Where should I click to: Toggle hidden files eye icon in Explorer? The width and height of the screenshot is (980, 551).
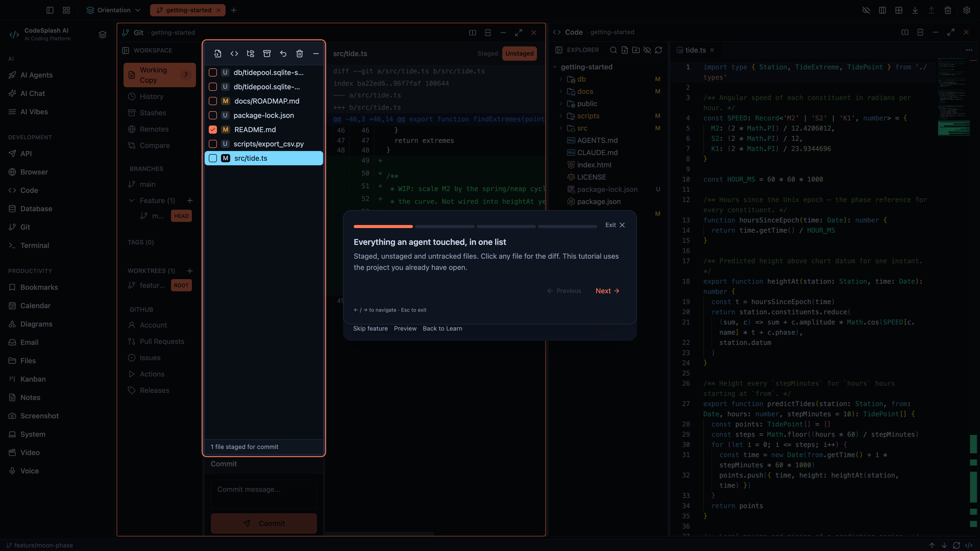tap(647, 50)
